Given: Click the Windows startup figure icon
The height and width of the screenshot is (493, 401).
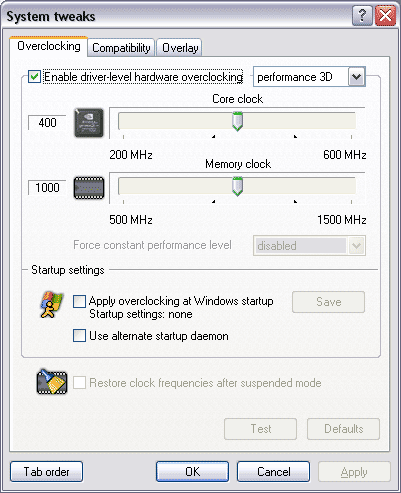Looking at the screenshot, I should pyautogui.click(x=51, y=305).
